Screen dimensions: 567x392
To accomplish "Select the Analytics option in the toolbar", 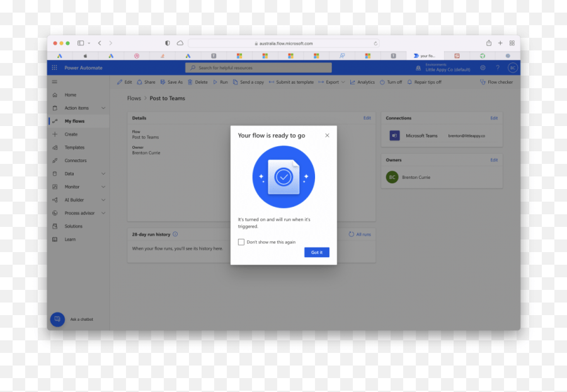I will click(362, 82).
